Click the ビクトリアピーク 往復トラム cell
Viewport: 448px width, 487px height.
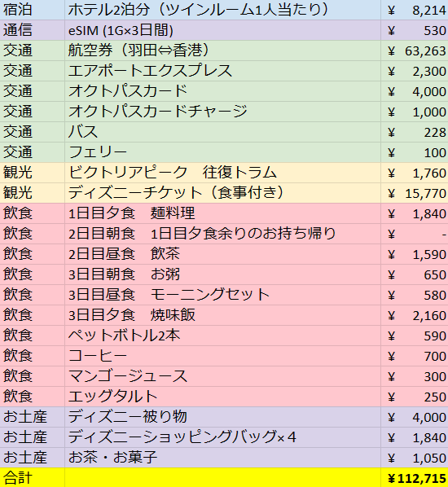click(x=222, y=173)
